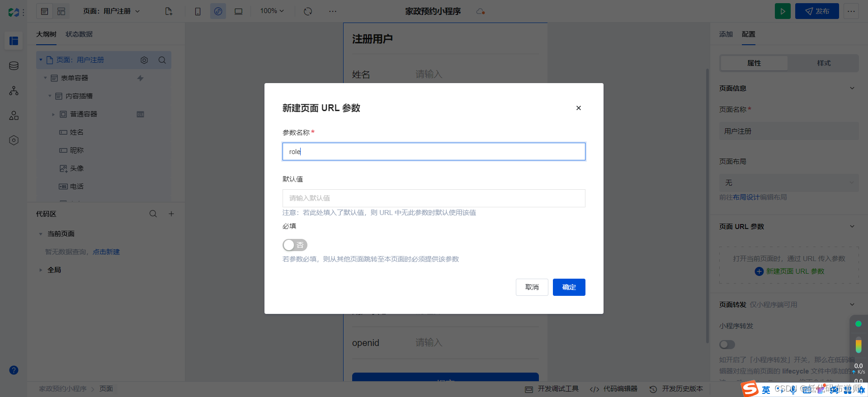This screenshot has height=397, width=868.
Task: Collapse the 页面信息 section
Action: click(852, 88)
